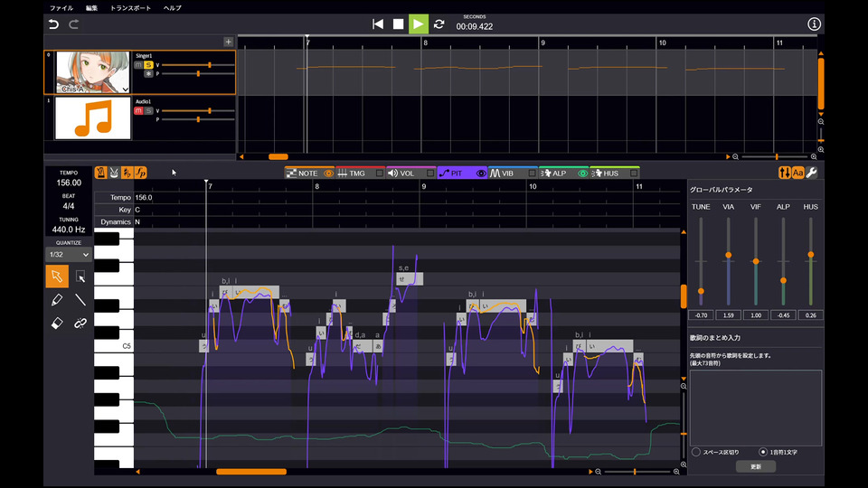Add a new track with plus button

228,42
